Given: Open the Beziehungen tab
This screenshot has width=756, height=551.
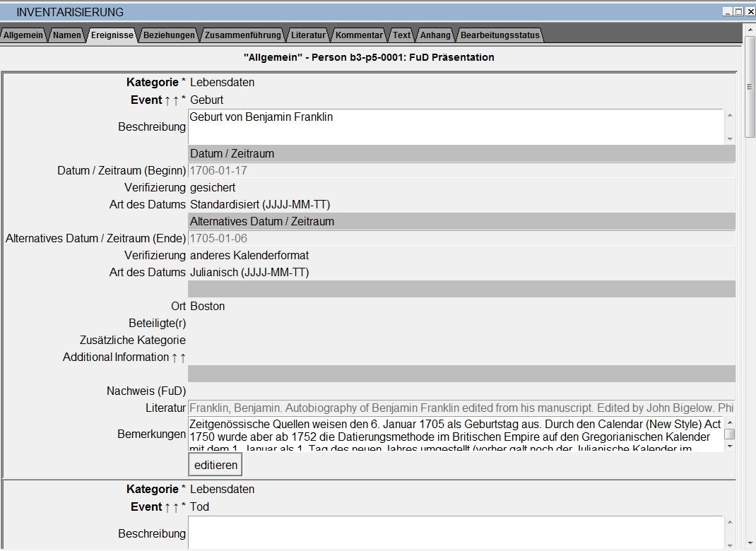Looking at the screenshot, I should pos(170,35).
